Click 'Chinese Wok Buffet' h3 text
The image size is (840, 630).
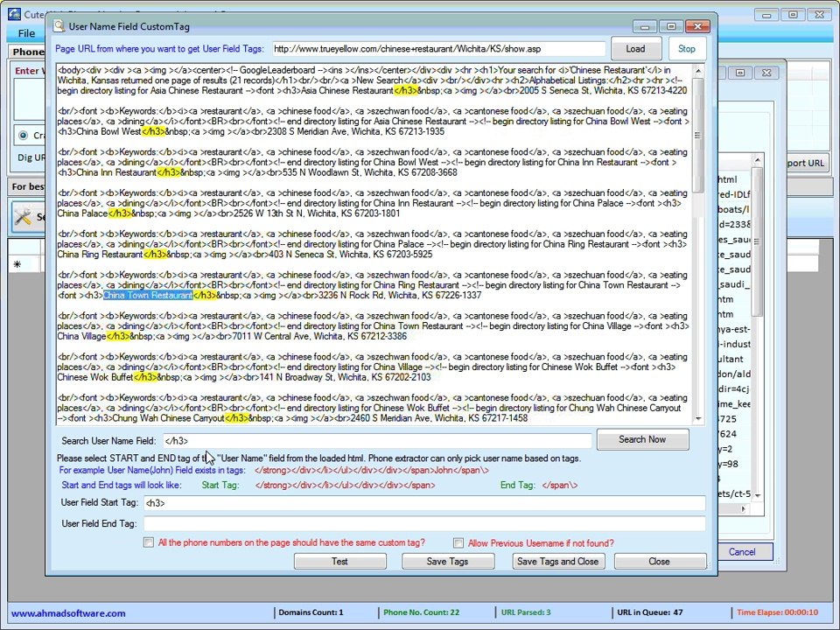pos(94,377)
